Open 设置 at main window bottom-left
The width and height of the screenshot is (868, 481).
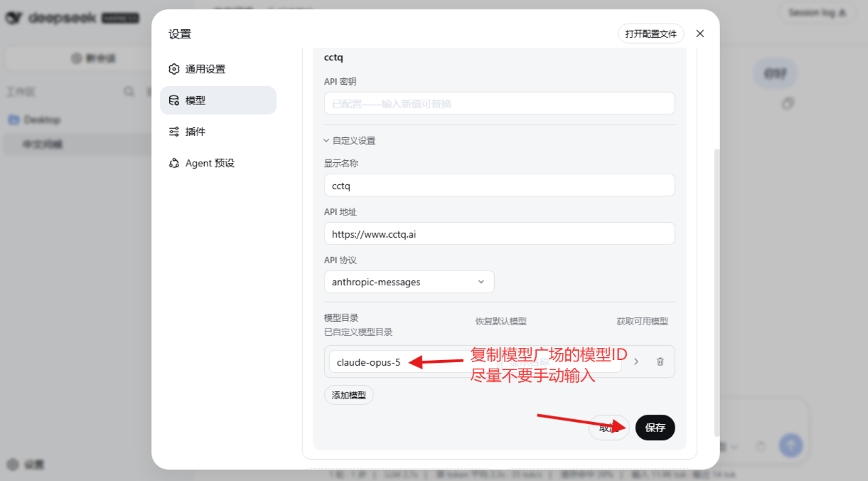pos(26,465)
